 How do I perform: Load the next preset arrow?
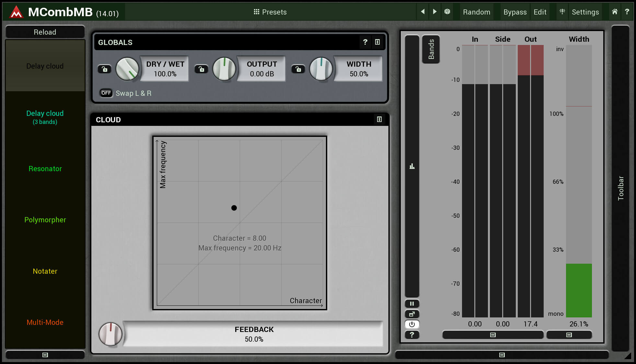435,12
